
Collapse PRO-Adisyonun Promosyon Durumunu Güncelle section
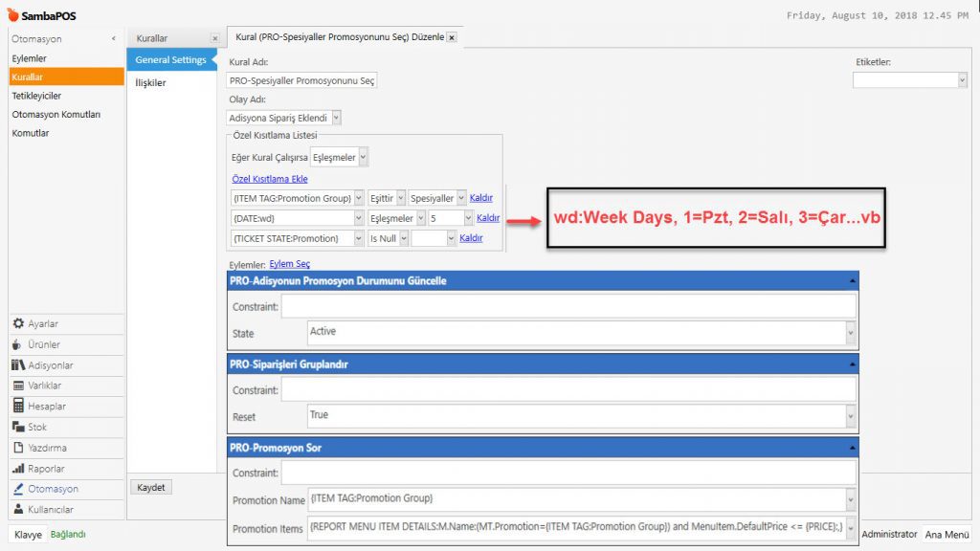click(852, 281)
